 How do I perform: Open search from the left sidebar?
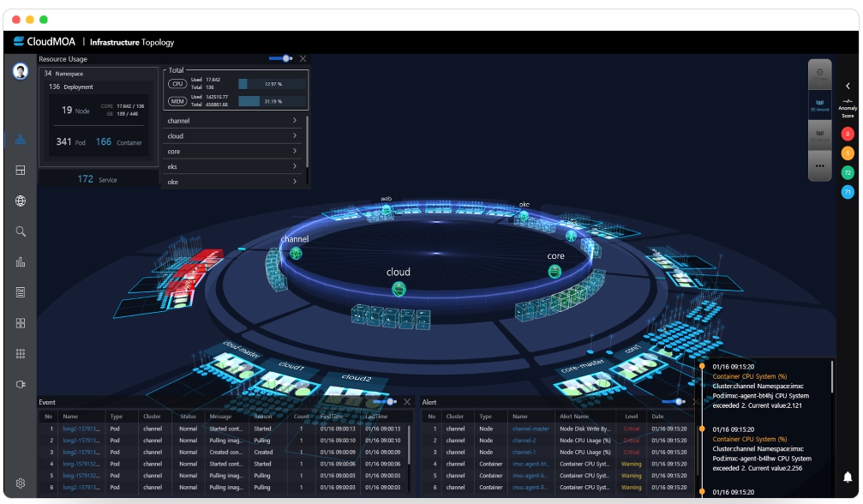21,231
